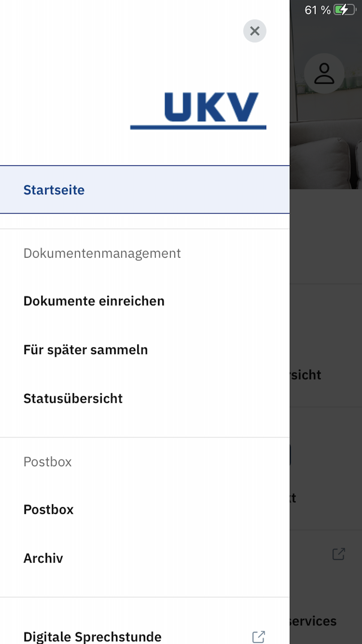The image size is (362, 644).
Task: Open external link icon next to Digitale Sprechstunde
Action: click(x=258, y=636)
